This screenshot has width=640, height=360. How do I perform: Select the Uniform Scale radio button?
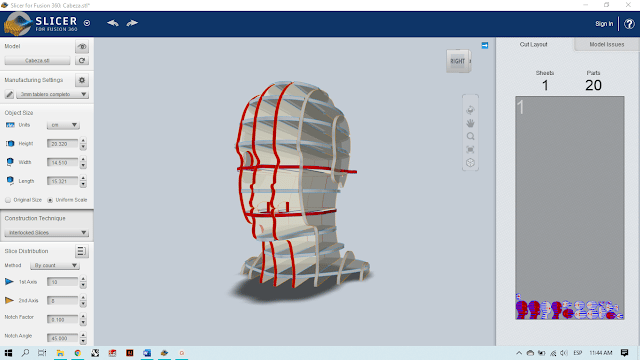pos(50,200)
